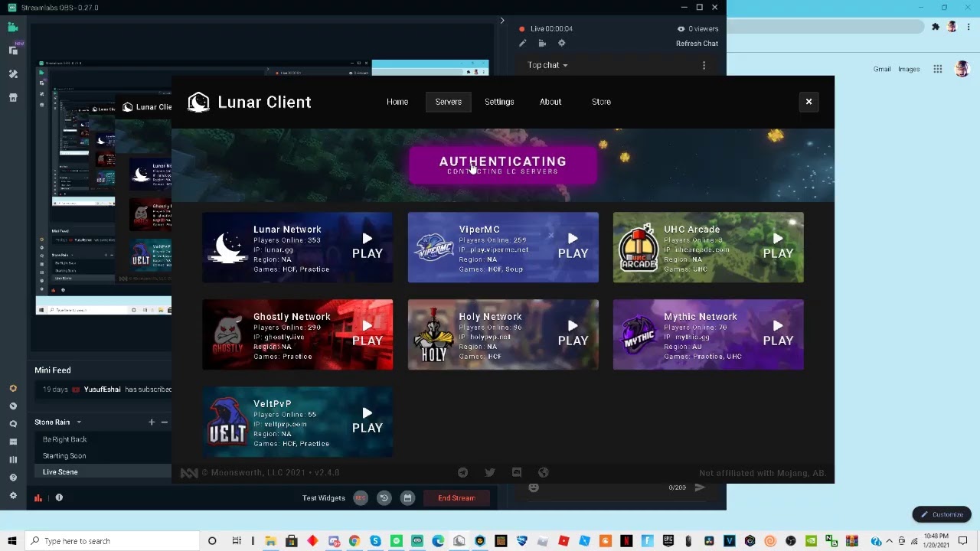Expand Stone Rain scene collection dropdown
The height and width of the screenshot is (551, 980).
tap(78, 422)
